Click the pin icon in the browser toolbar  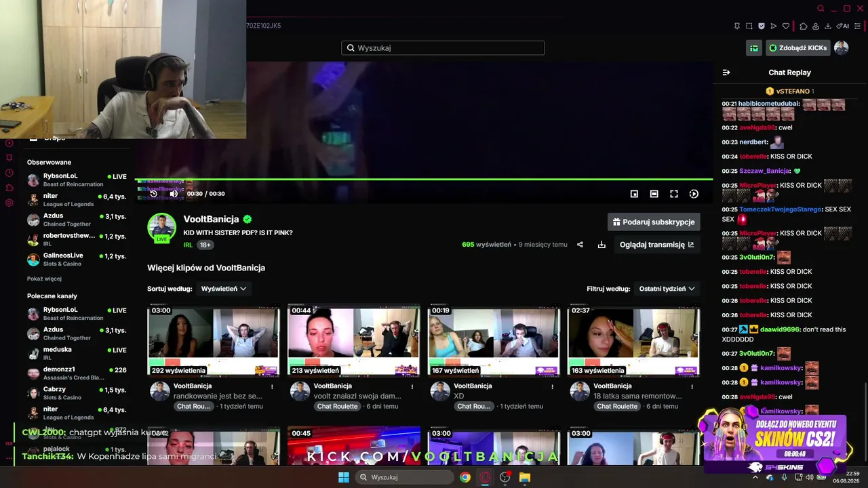tap(737, 26)
